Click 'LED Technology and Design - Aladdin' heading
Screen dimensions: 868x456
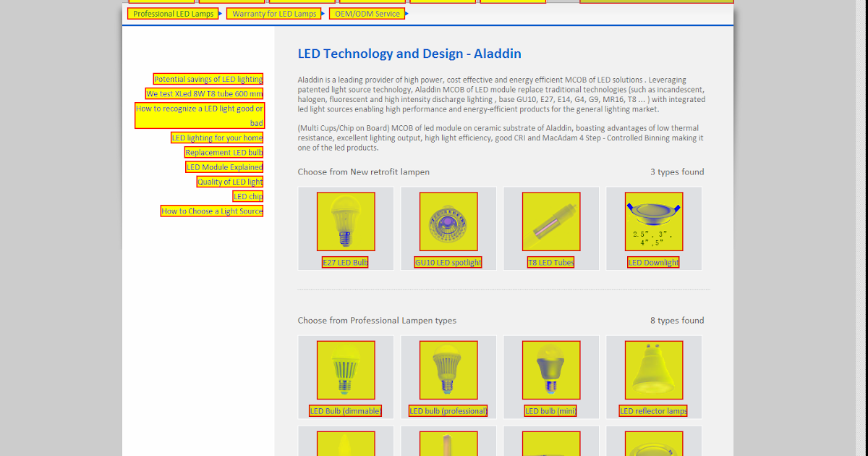[x=409, y=54]
